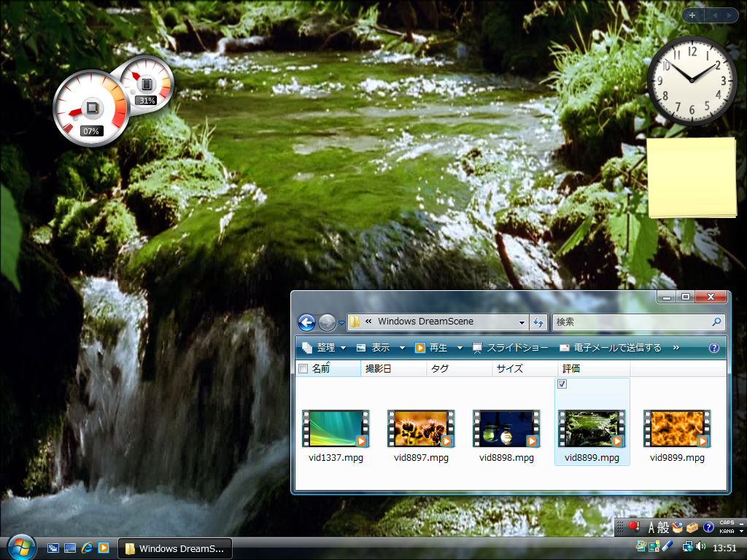Click the Back navigation arrow button

pyautogui.click(x=306, y=322)
